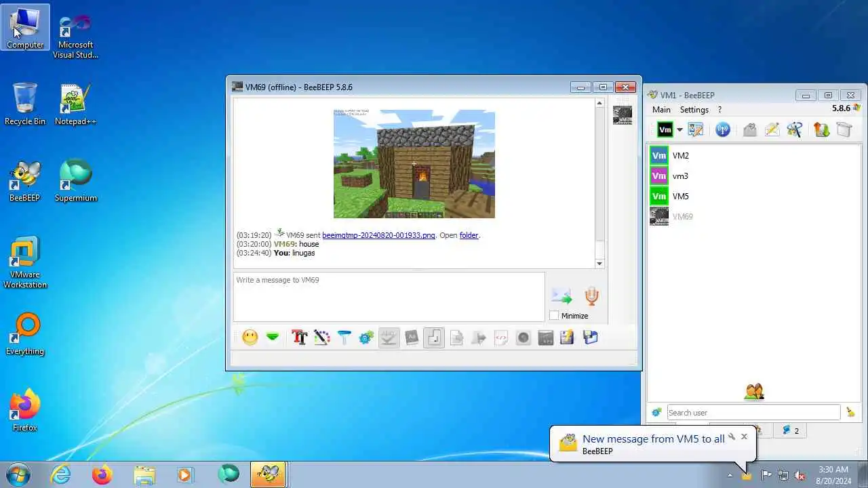Screen dimensions: 868x488
Task: Click the edit profile icon in BeeBEEP toolbar
Action: 696,129
